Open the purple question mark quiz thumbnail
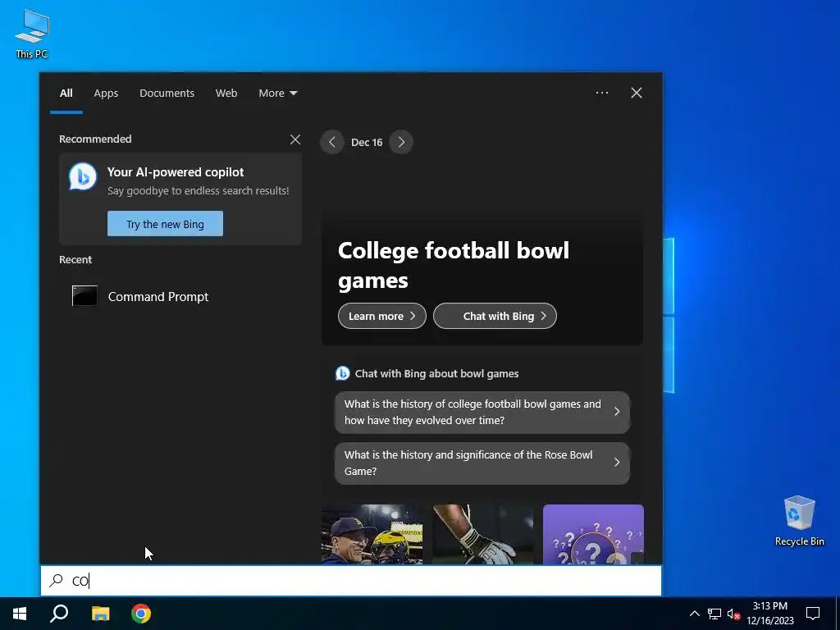This screenshot has width=840, height=630. pos(594,534)
